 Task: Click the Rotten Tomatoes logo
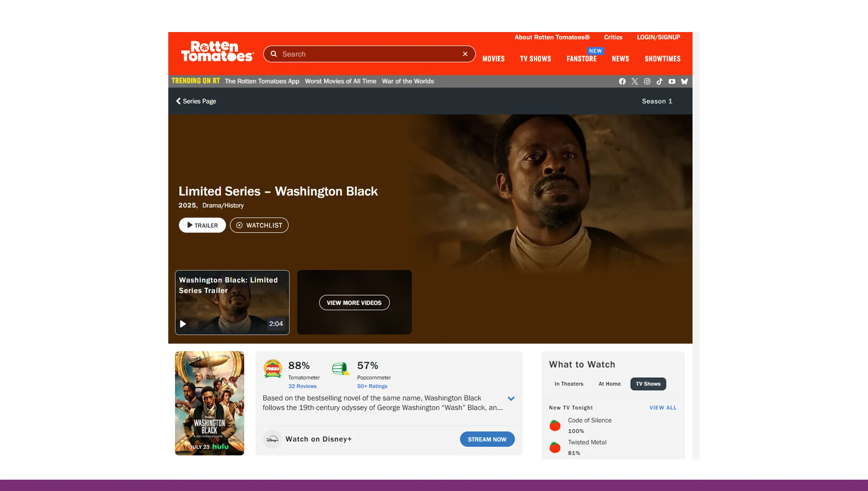point(217,52)
